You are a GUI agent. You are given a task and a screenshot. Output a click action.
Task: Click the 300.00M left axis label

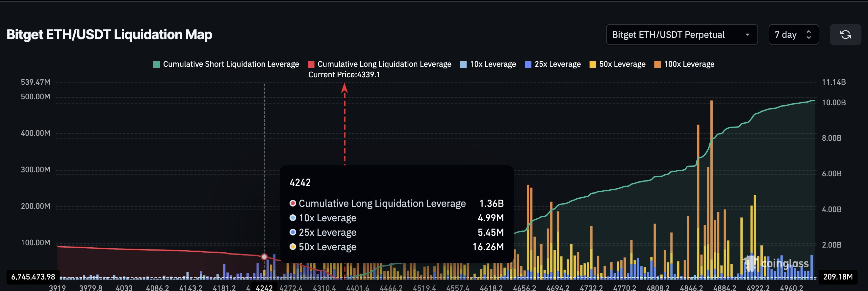(36, 169)
